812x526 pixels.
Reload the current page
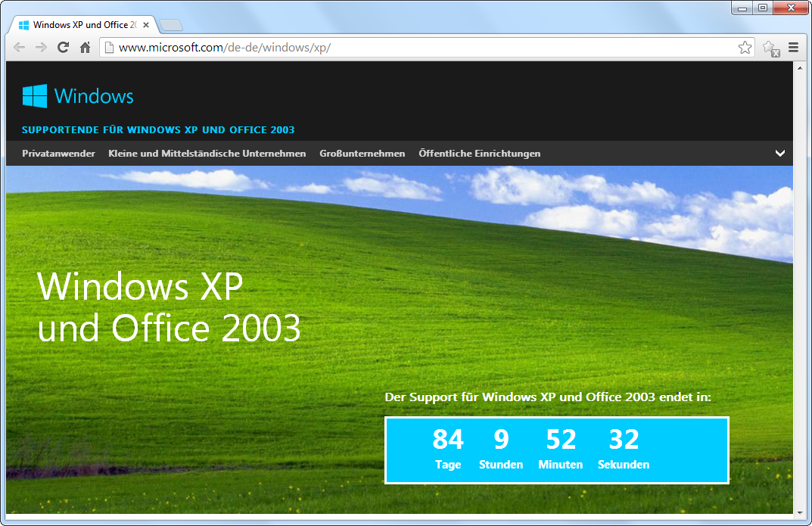point(64,48)
